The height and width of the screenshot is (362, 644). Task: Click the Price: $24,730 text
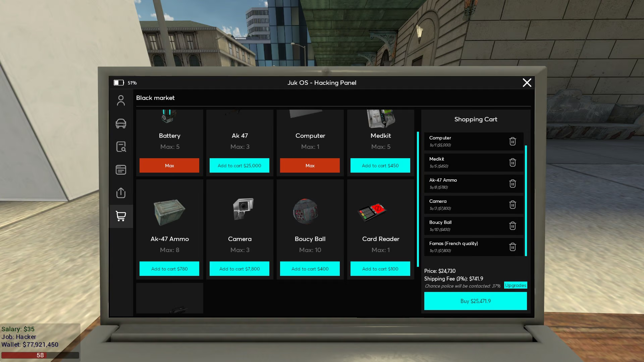[x=440, y=271]
